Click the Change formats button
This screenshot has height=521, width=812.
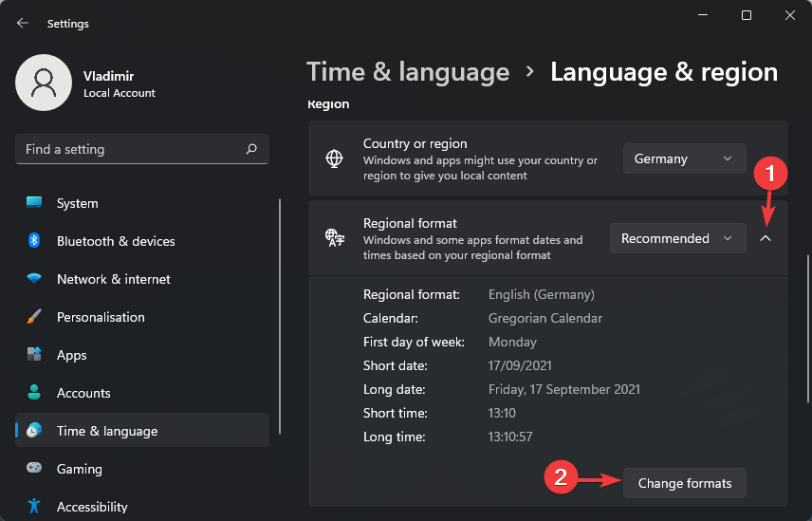pyautogui.click(x=684, y=483)
